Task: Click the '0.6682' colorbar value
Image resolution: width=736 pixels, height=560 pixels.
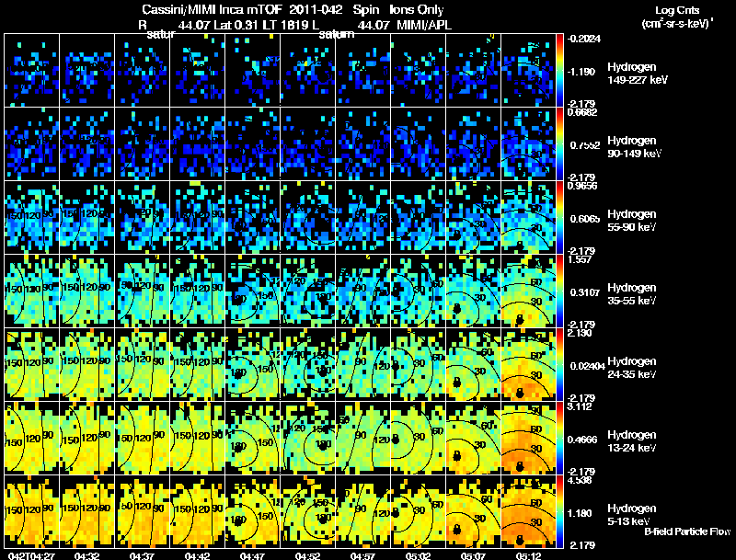Action: coord(582,112)
